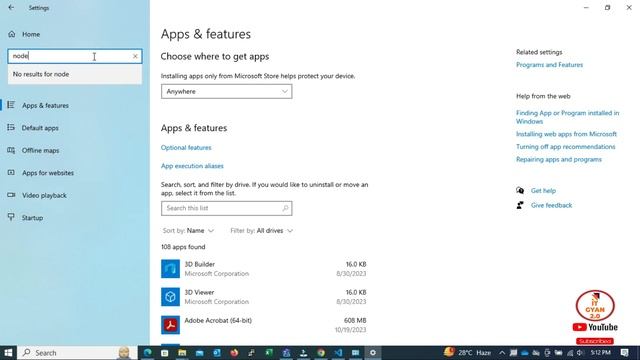Minimize the Settings window
This screenshot has width=640, height=360.
pyautogui.click(x=586, y=7)
